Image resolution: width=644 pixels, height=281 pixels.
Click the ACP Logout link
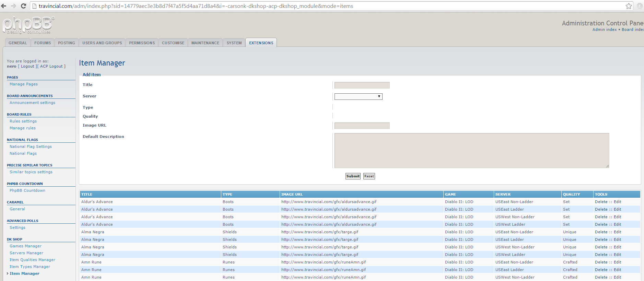[x=51, y=66]
